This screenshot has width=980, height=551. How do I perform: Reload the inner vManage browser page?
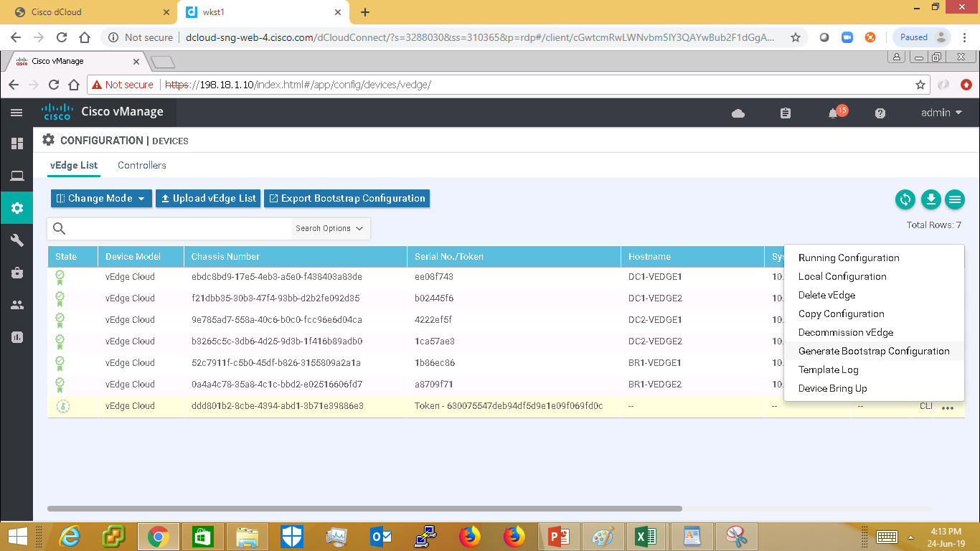[x=54, y=85]
